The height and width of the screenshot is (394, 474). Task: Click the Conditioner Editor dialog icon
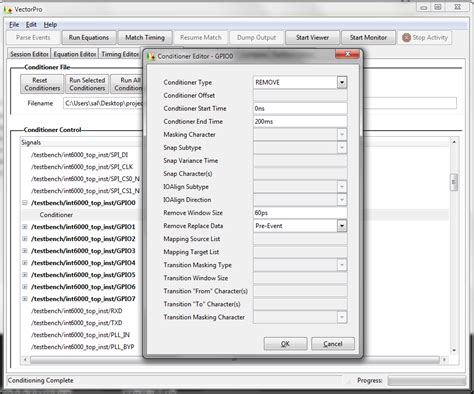pyautogui.click(x=151, y=56)
